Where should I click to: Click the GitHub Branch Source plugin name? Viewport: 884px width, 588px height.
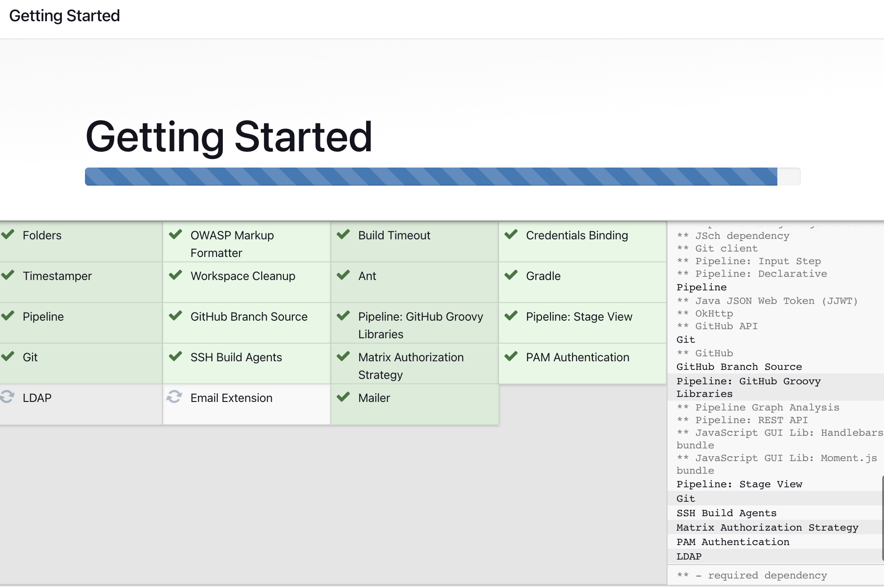coord(249,317)
